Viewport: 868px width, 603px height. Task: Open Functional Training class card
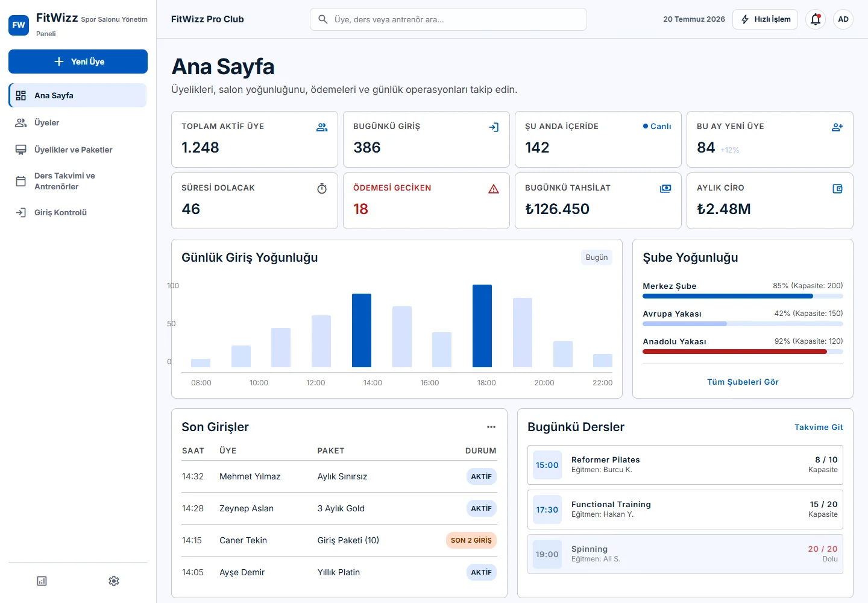coord(685,510)
